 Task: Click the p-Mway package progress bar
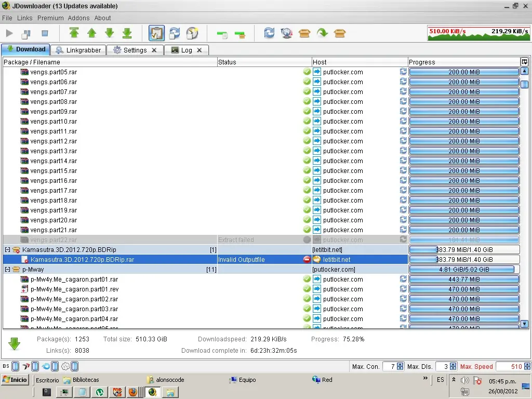click(x=464, y=270)
